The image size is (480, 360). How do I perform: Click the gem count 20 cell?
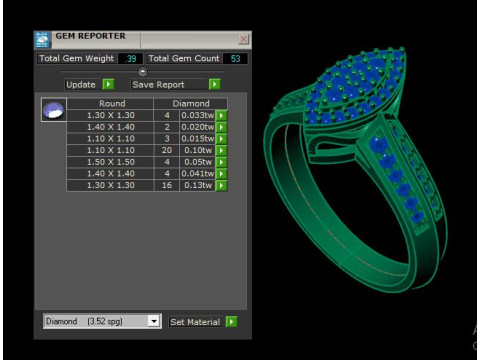(167, 150)
